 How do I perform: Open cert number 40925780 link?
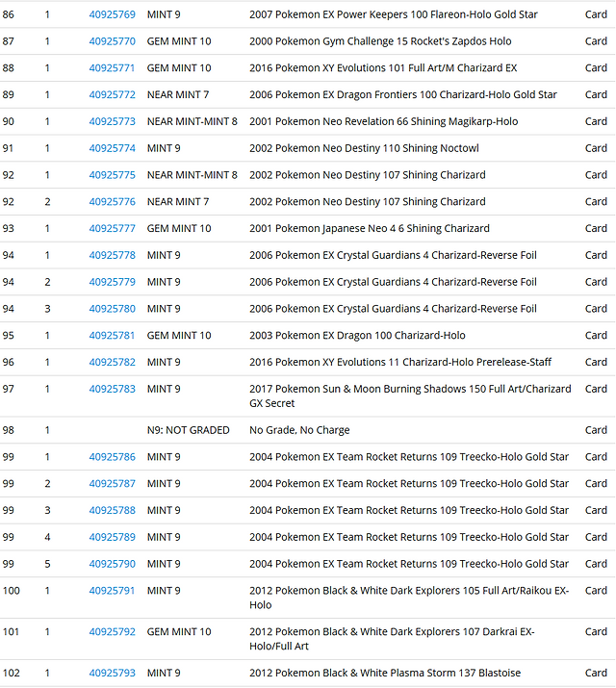pyautogui.click(x=112, y=309)
